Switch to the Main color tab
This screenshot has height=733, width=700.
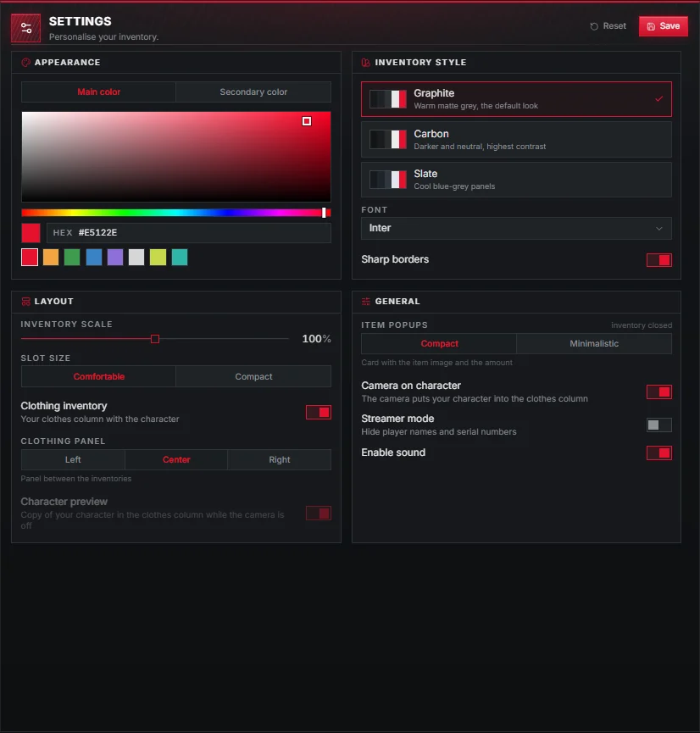point(98,92)
